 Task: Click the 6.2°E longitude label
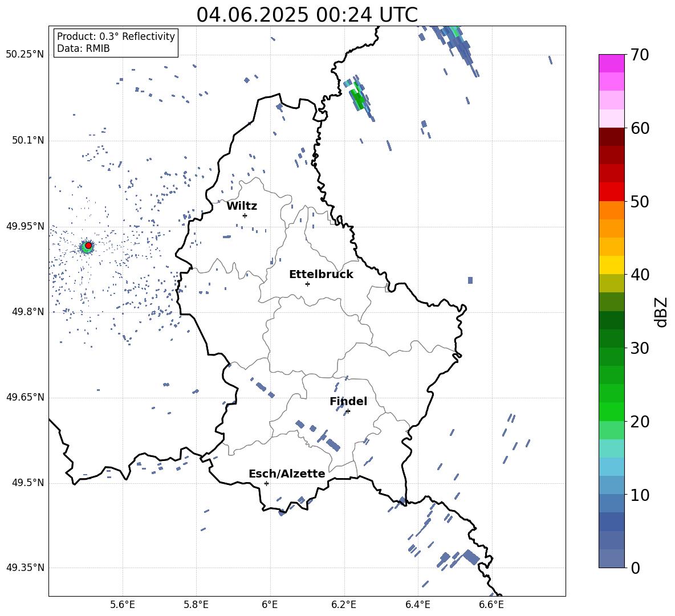pos(344,605)
